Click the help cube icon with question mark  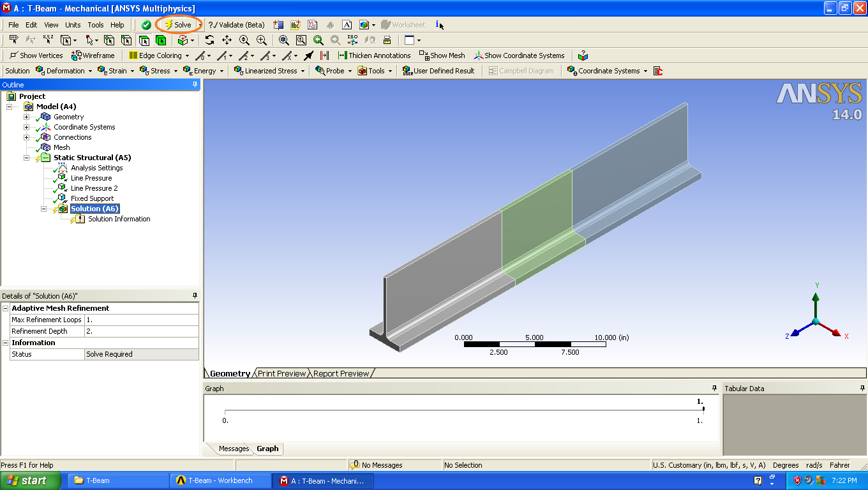[x=583, y=56]
